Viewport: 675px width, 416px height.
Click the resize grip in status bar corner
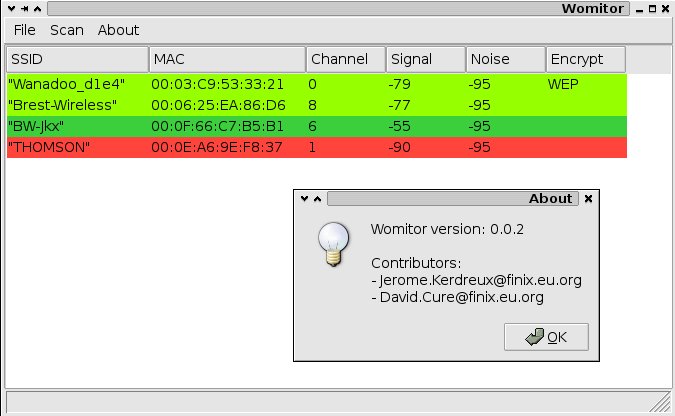(x=661, y=403)
